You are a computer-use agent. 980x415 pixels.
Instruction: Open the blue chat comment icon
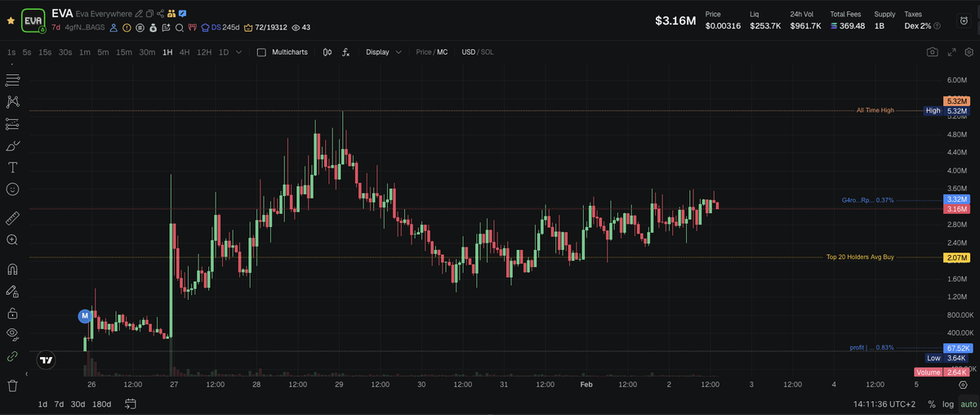click(182, 14)
